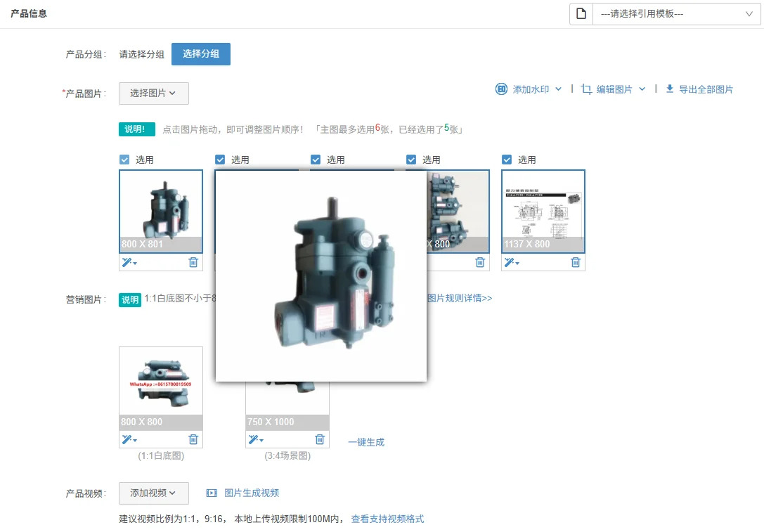Click the 添加水印 text
The width and height of the screenshot is (764, 532).
[531, 90]
